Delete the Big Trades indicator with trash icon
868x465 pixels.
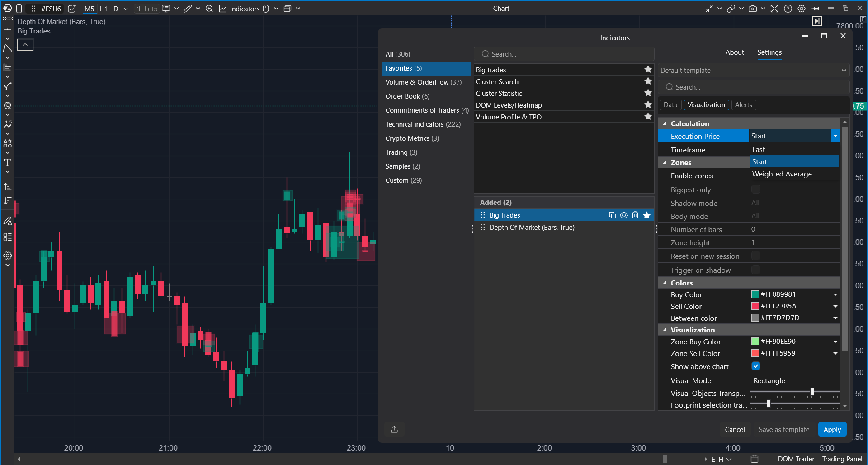[x=635, y=215]
